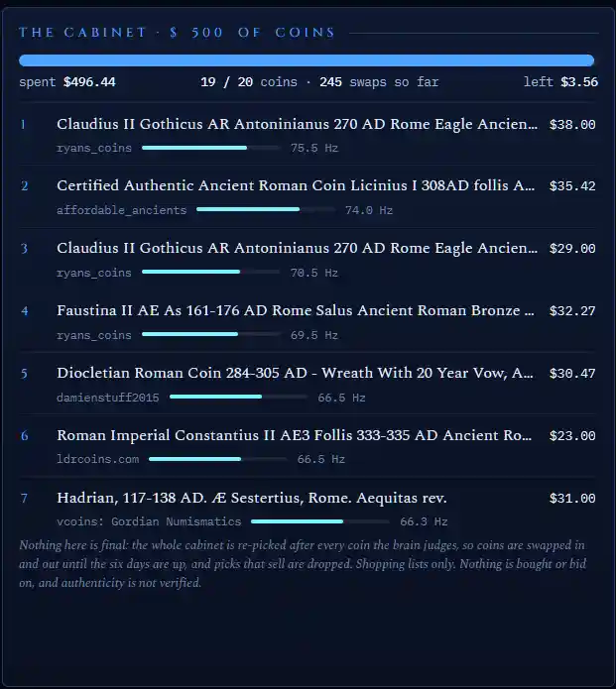Image resolution: width=616 pixels, height=689 pixels.
Task: Click the rank number 6 beside Constantius II
Action: point(24,435)
